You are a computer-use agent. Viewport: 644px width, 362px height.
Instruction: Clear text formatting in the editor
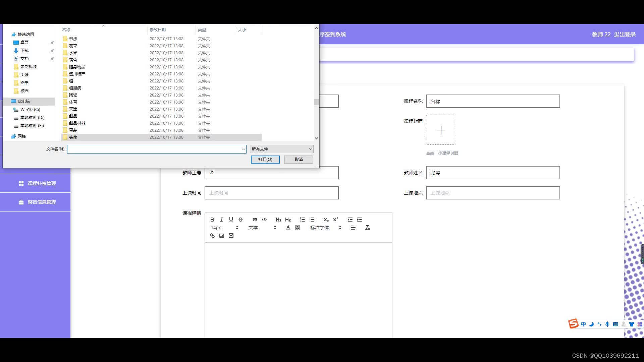[368, 228]
